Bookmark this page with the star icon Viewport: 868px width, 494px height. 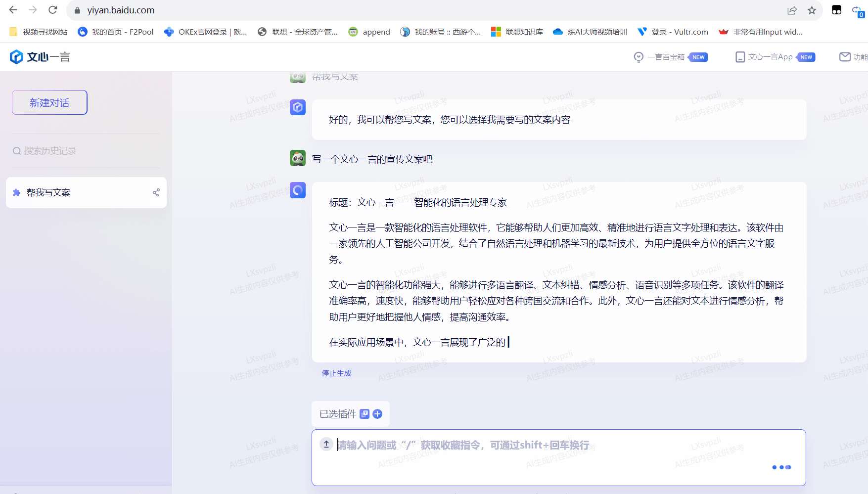point(812,10)
